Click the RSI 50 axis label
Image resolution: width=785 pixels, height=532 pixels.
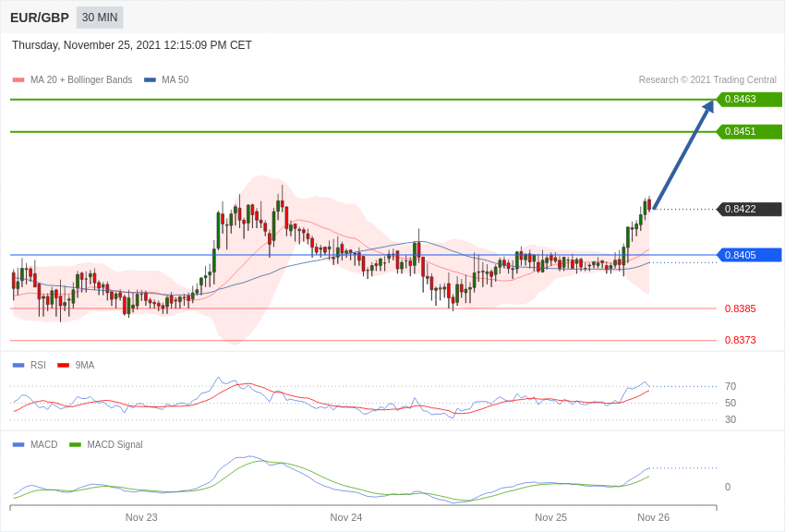[x=731, y=403]
